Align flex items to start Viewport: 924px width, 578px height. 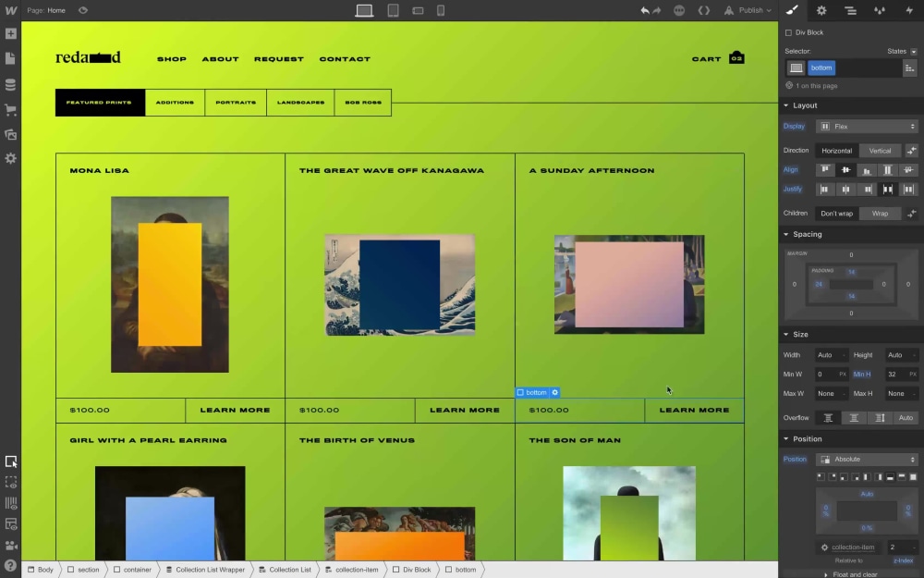point(825,170)
